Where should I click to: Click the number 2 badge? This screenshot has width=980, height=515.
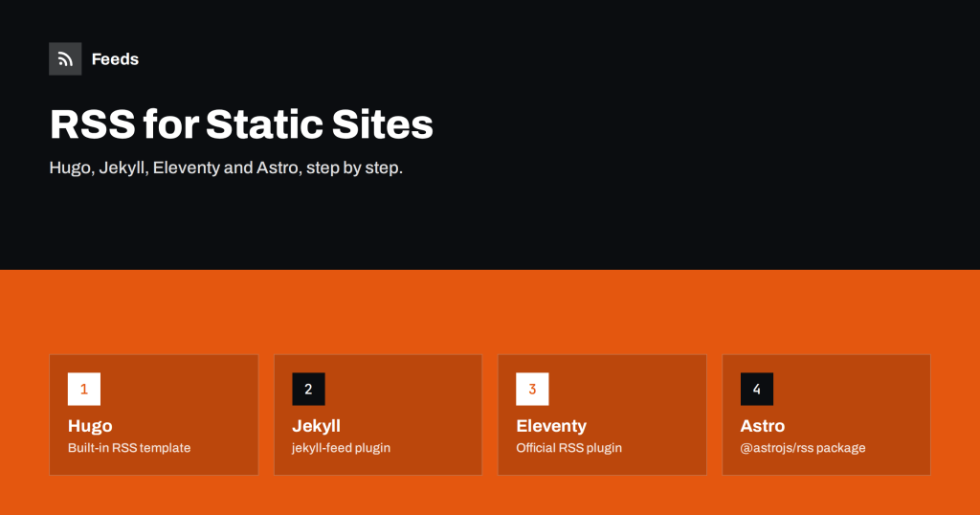click(308, 389)
